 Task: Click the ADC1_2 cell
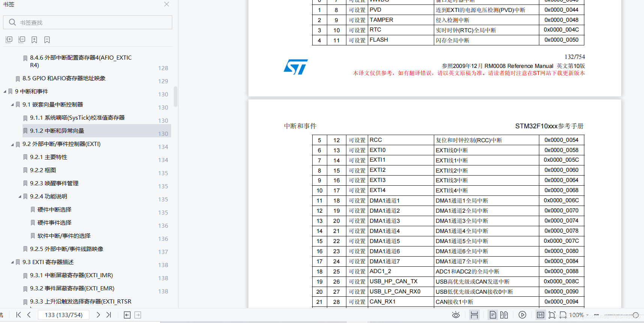(x=401, y=271)
